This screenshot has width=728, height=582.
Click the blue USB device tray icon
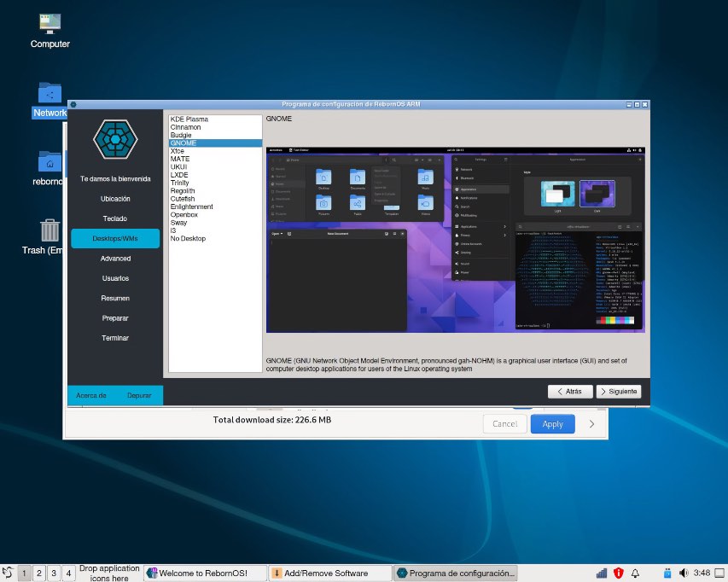pyautogui.click(x=667, y=573)
